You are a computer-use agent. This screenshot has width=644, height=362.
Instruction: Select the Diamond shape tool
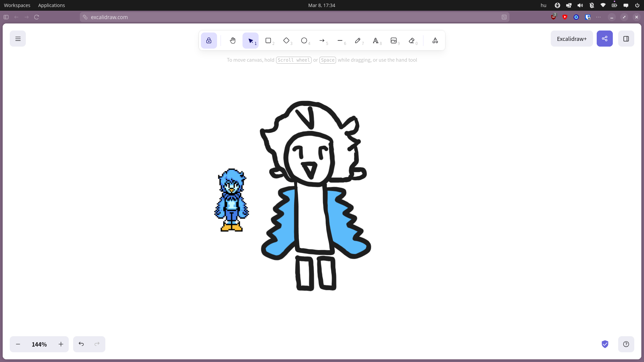coord(286,41)
